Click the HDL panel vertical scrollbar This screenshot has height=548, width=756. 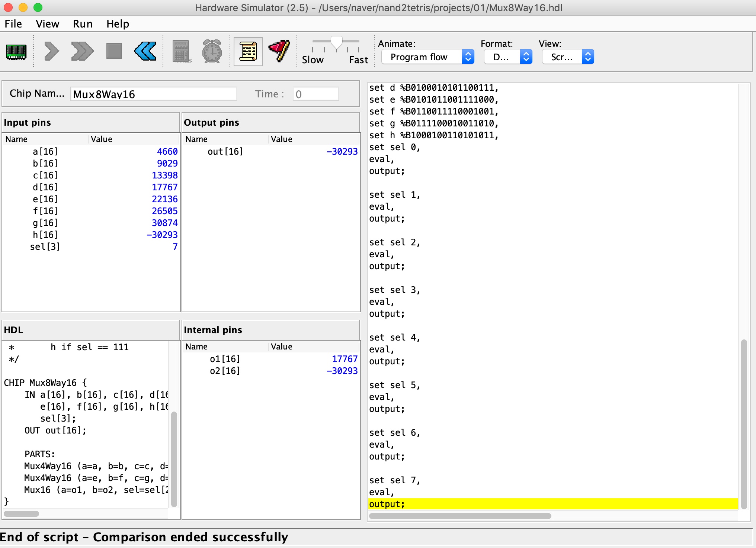pos(174,459)
